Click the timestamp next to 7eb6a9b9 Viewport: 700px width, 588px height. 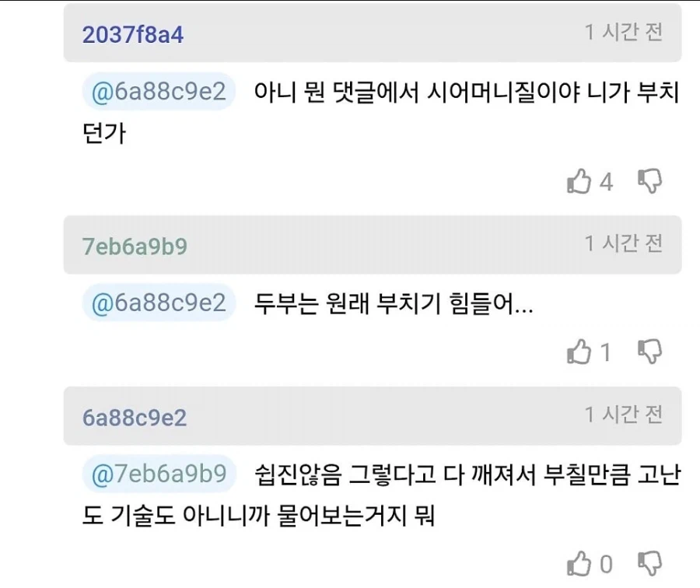coord(622,244)
